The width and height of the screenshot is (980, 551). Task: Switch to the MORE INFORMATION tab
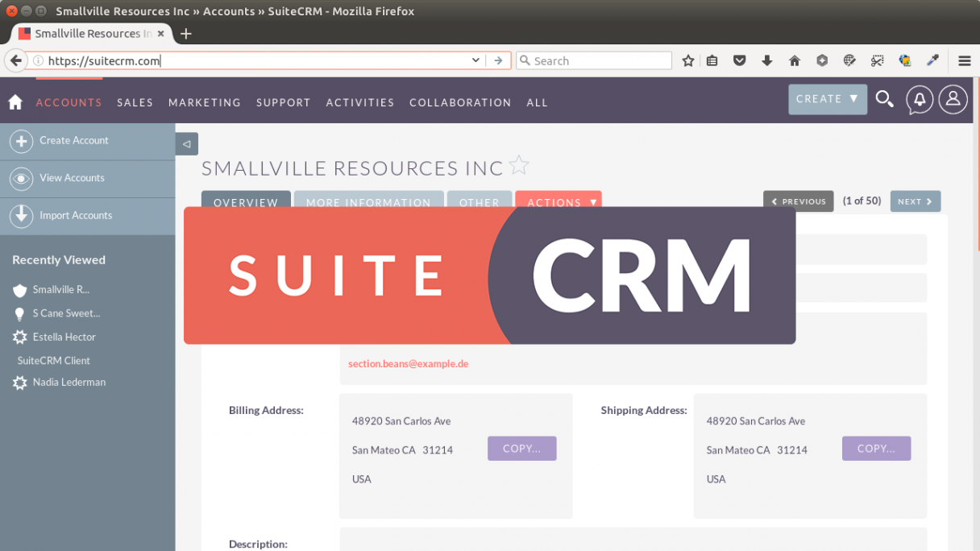click(368, 202)
